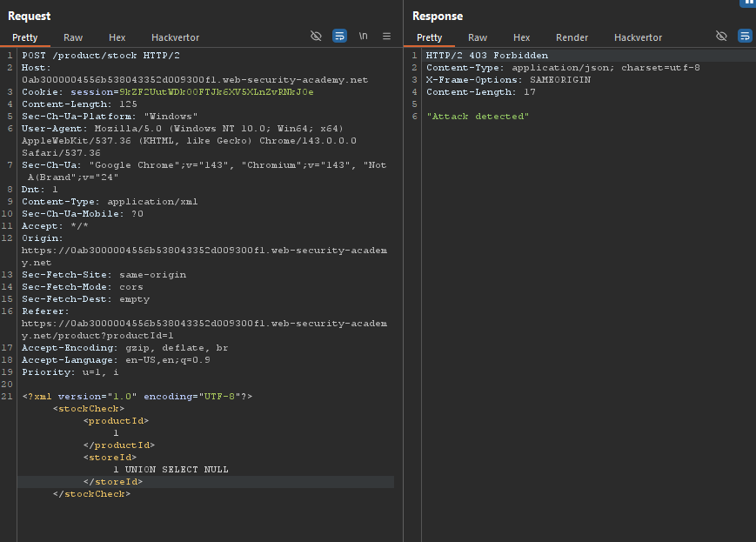This screenshot has height=542, width=756.
Task: Click the response Content-Type header
Action: [x=563, y=68]
